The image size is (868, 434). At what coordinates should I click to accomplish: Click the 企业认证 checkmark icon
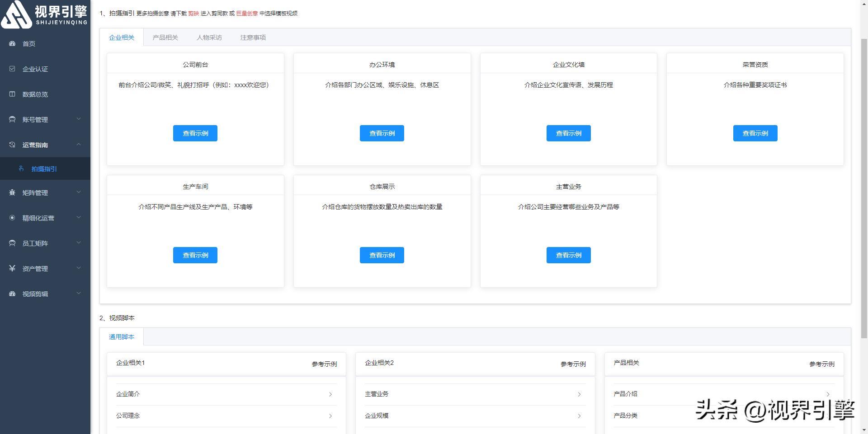(x=12, y=69)
